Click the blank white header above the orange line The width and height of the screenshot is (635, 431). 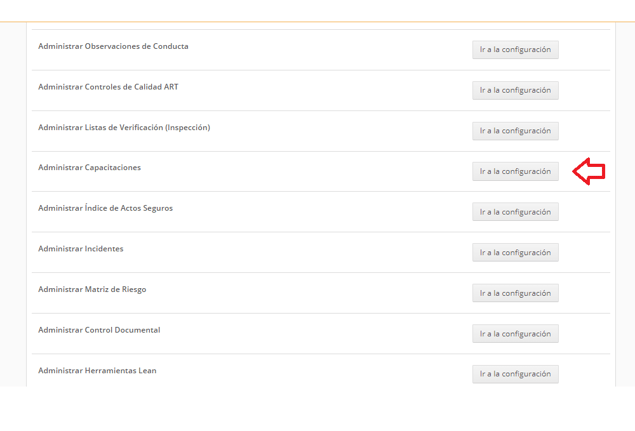pyautogui.click(x=318, y=10)
